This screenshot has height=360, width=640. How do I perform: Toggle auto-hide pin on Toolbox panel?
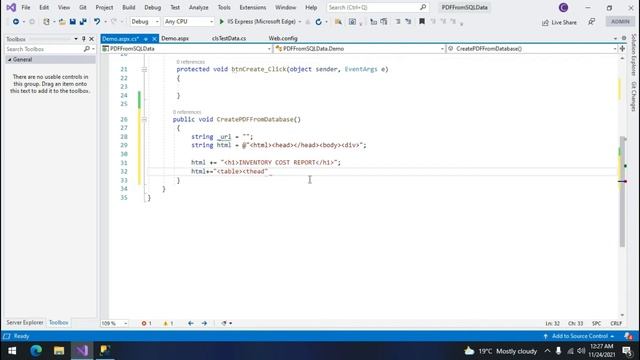tap(84, 39)
